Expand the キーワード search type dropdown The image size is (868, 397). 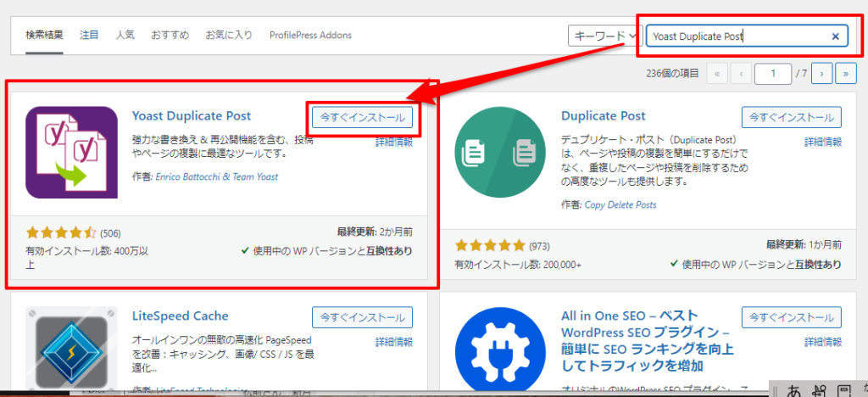coord(605,36)
